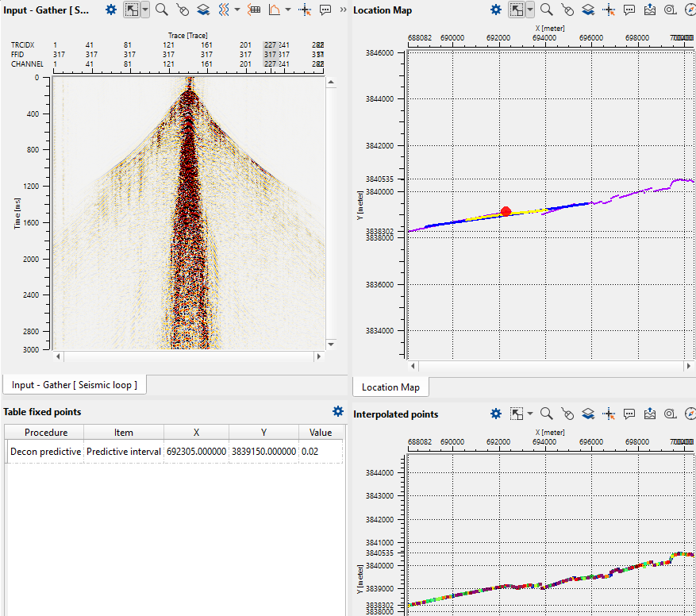This screenshot has height=616, width=696.
Task: Toggle selection mode in Interpolated points toolbar
Action: point(517,414)
